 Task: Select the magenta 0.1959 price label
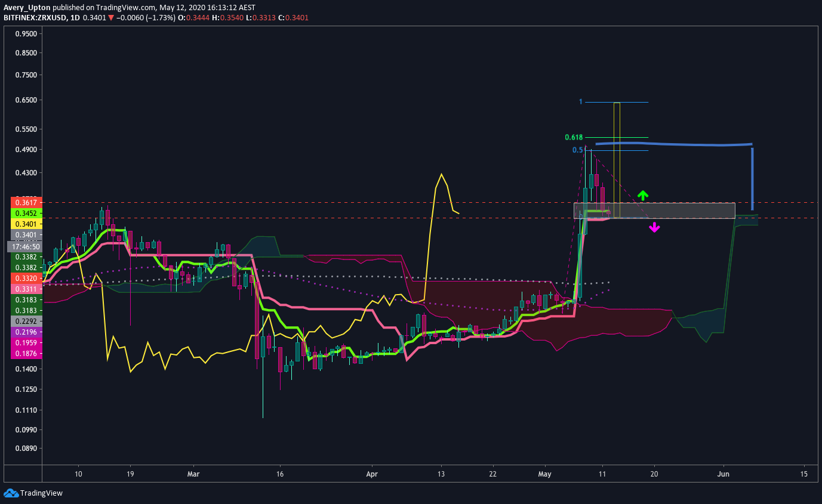point(26,343)
